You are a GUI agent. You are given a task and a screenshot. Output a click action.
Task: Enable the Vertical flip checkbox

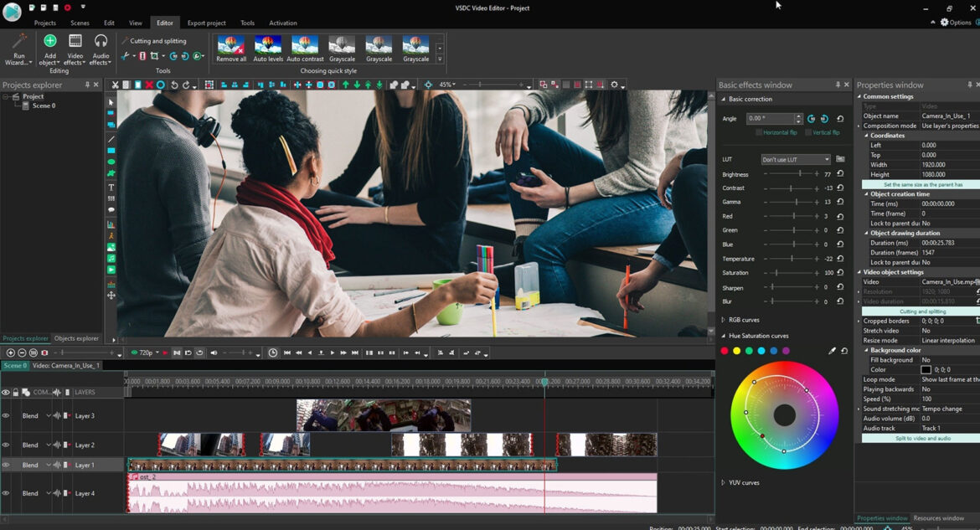pos(807,132)
